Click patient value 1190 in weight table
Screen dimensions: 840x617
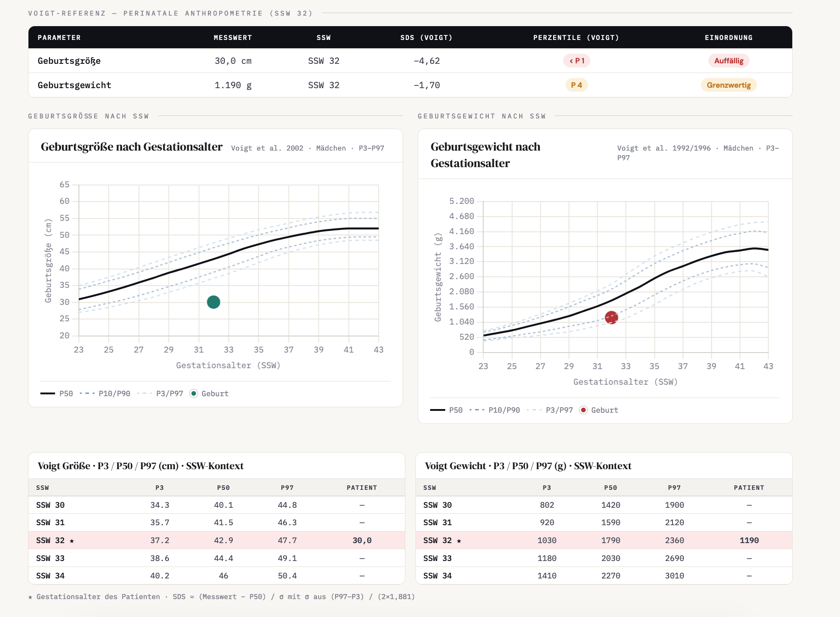(749, 540)
